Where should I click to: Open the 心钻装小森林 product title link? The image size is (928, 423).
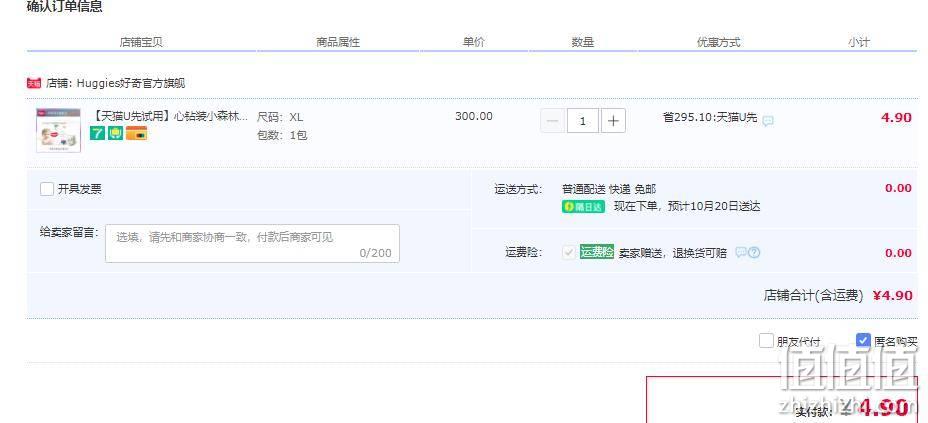(x=171, y=116)
